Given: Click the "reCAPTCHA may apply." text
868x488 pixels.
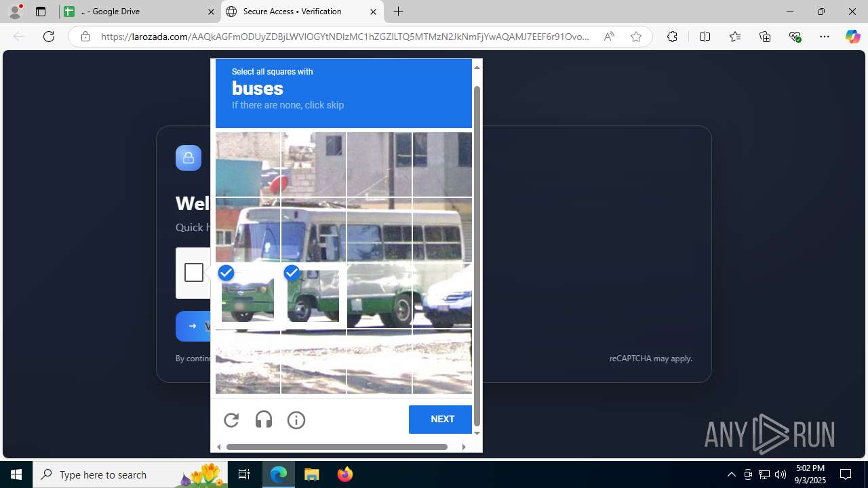Looking at the screenshot, I should pyautogui.click(x=651, y=359).
